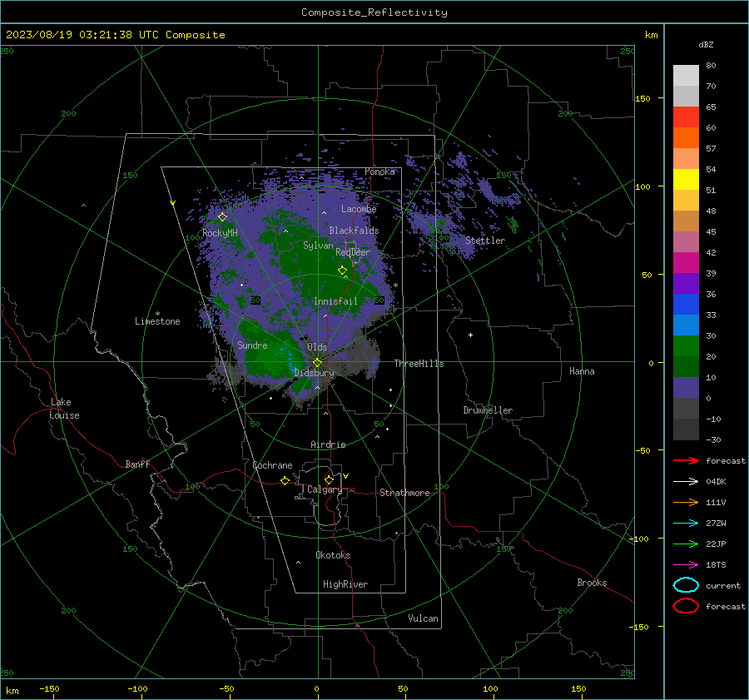Click the Blackfalds town label
749x700 pixels.
point(354,231)
